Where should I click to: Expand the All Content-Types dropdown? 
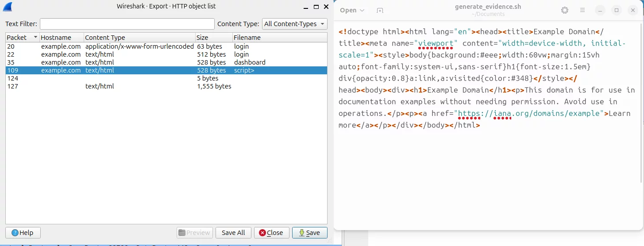[295, 24]
